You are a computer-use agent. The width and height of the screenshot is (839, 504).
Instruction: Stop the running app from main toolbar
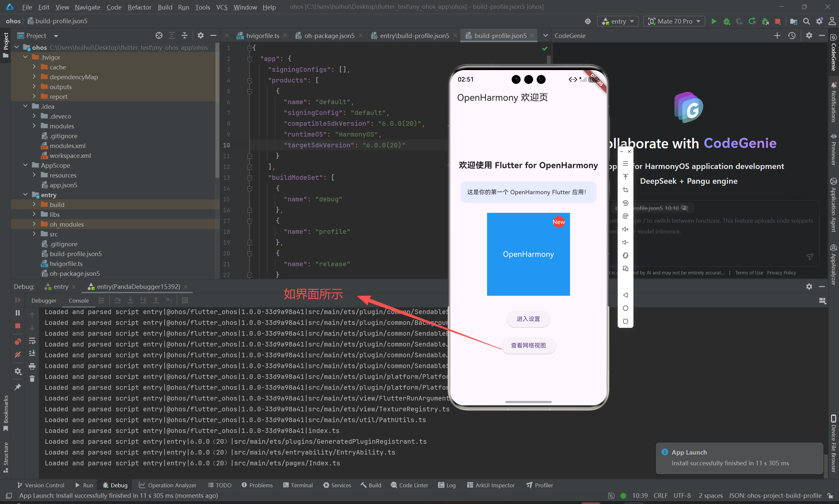(x=778, y=21)
